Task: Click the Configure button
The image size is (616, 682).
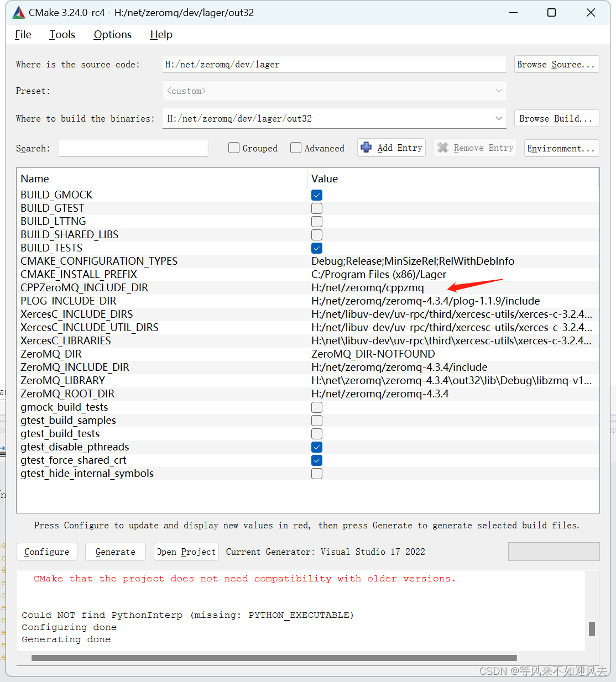Action: (47, 552)
